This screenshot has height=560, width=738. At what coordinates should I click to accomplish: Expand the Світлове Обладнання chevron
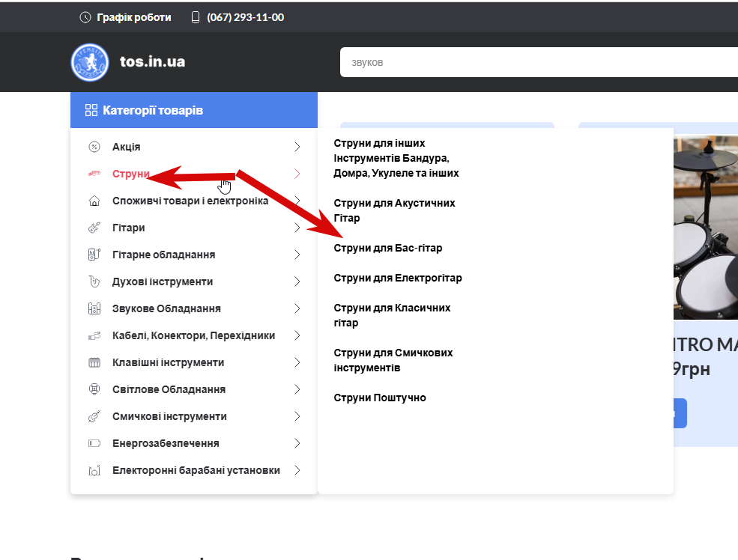pos(297,389)
